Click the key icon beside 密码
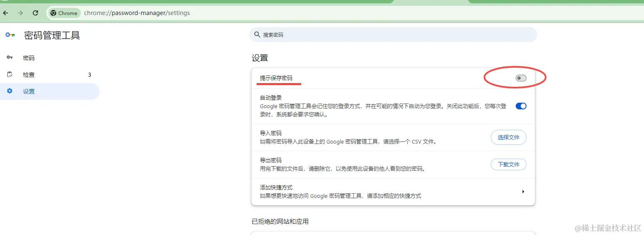Viewport: 644px width, 235px height. click(10, 58)
